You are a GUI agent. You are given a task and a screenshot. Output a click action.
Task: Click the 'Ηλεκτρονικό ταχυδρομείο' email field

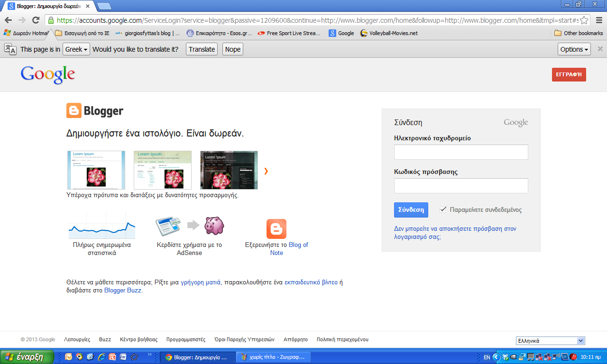pyautogui.click(x=461, y=152)
